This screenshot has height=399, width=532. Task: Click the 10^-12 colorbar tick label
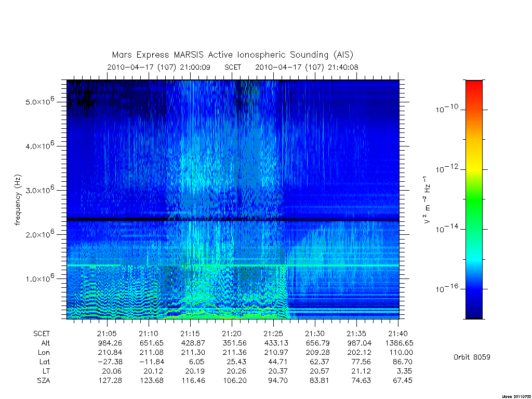[447, 169]
